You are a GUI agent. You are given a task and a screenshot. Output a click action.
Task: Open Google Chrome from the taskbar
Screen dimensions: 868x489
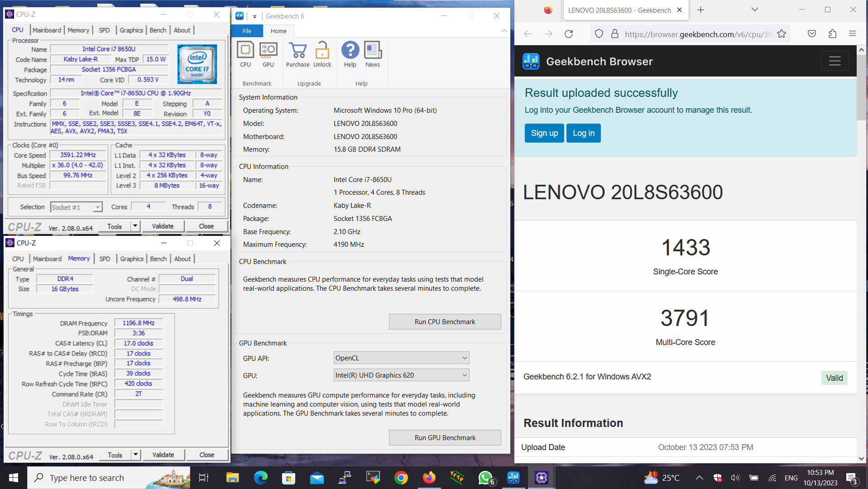click(x=401, y=478)
